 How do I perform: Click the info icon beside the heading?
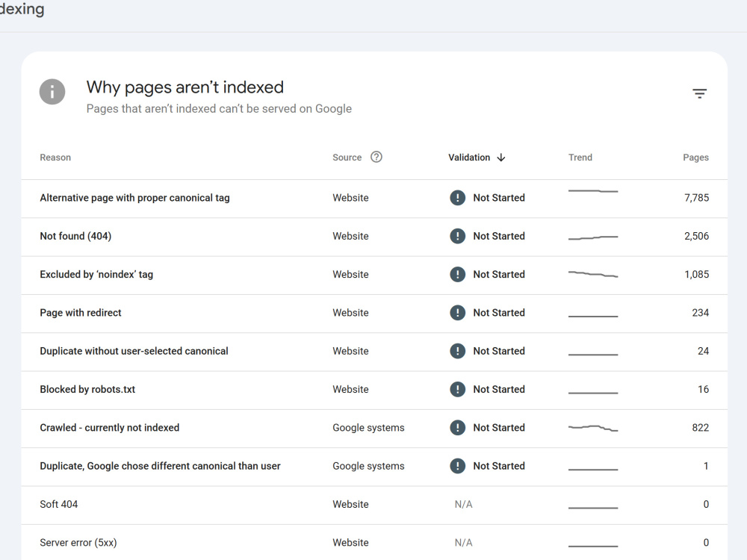pos(52,91)
